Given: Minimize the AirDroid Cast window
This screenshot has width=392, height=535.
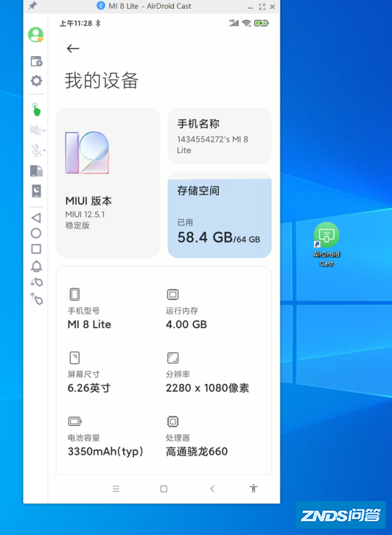Looking at the screenshot, I should tap(250, 7).
